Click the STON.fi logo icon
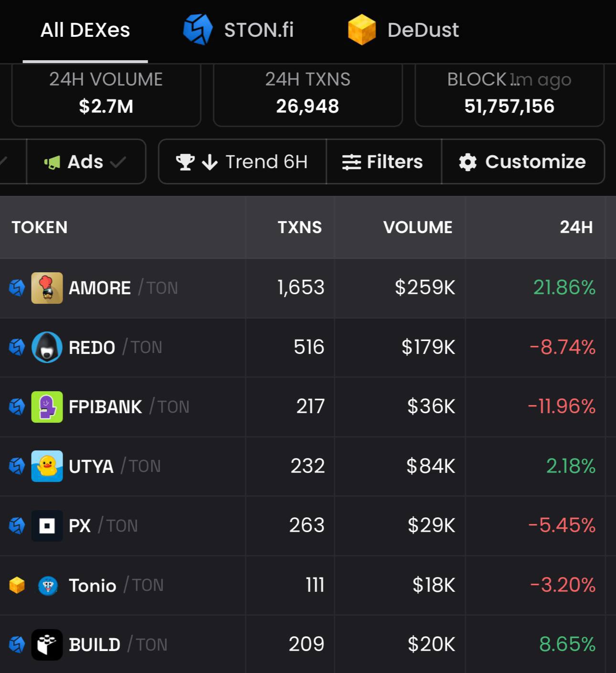Screen dimensions: 616x673 [x=198, y=30]
